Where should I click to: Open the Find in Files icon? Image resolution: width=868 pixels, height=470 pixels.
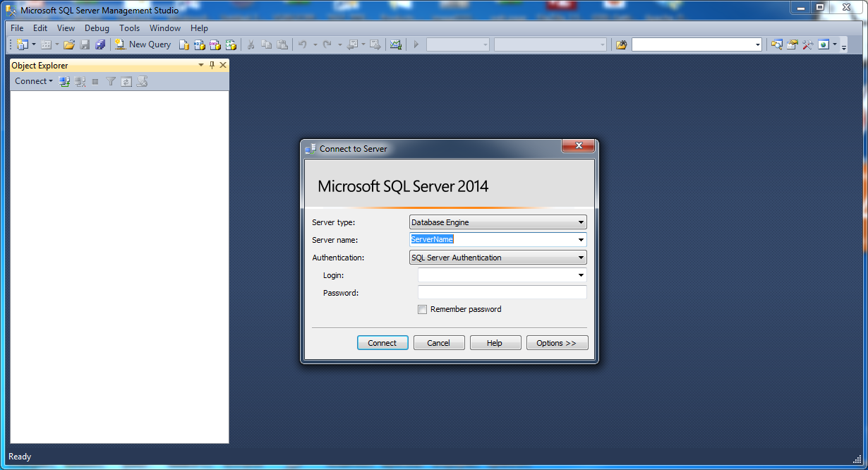(621, 44)
